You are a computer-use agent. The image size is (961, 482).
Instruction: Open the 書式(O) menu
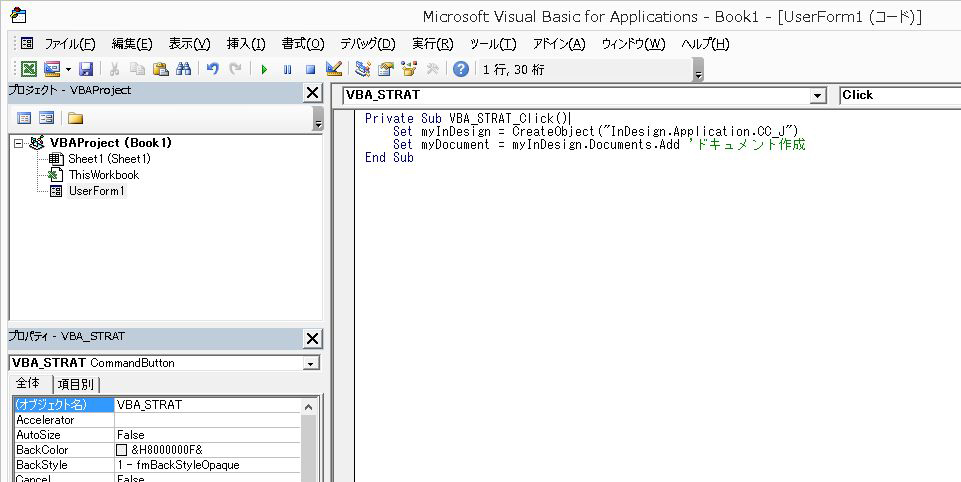click(x=303, y=44)
